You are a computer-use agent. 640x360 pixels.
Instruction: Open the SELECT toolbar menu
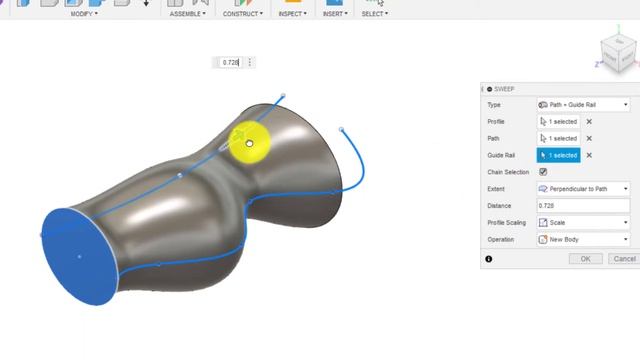[x=374, y=13]
